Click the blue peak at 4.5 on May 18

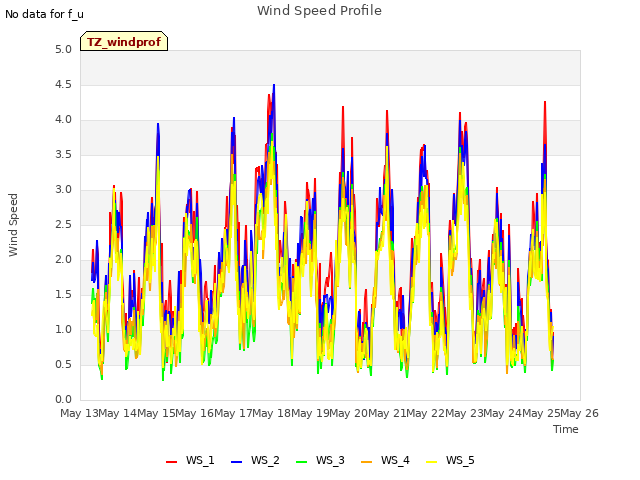[x=274, y=85]
